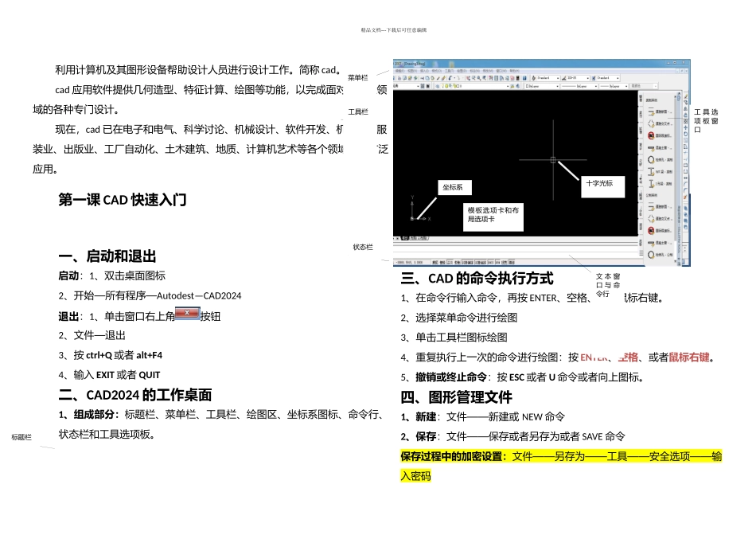Open the ByLayer color control dropdown
This screenshot has height=535, width=756.
[557, 86]
